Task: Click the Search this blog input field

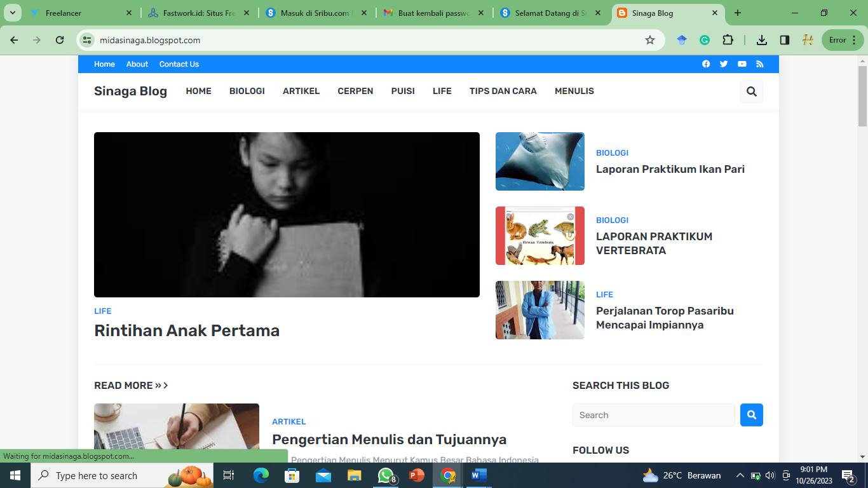Action: (653, 415)
